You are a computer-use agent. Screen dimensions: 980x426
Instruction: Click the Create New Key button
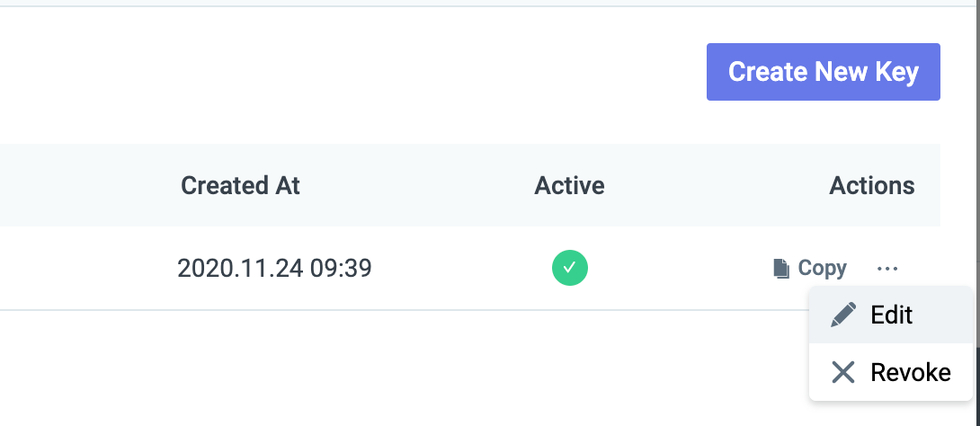pos(823,72)
